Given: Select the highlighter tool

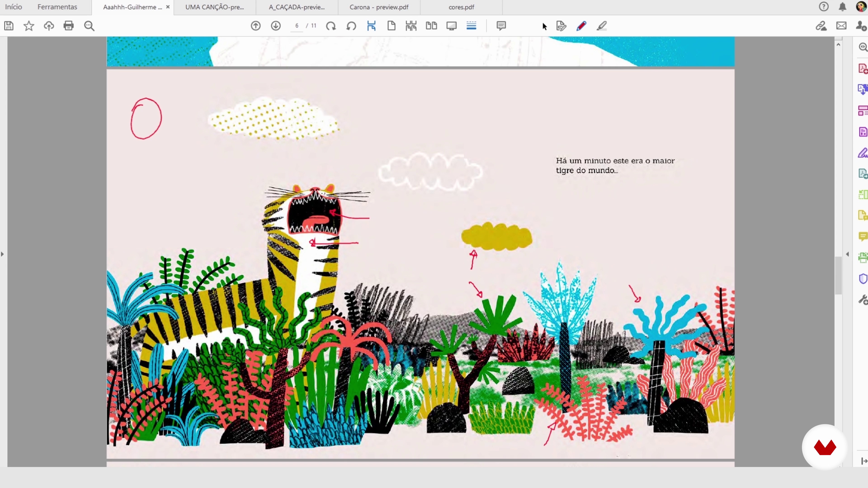Looking at the screenshot, I should click(x=602, y=26).
